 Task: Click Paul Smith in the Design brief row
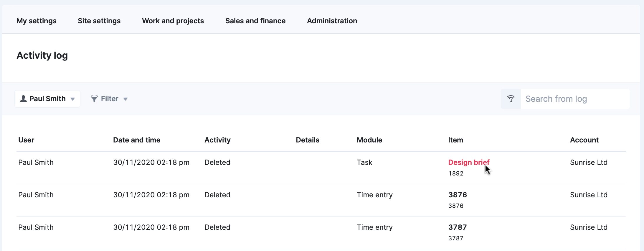36,162
